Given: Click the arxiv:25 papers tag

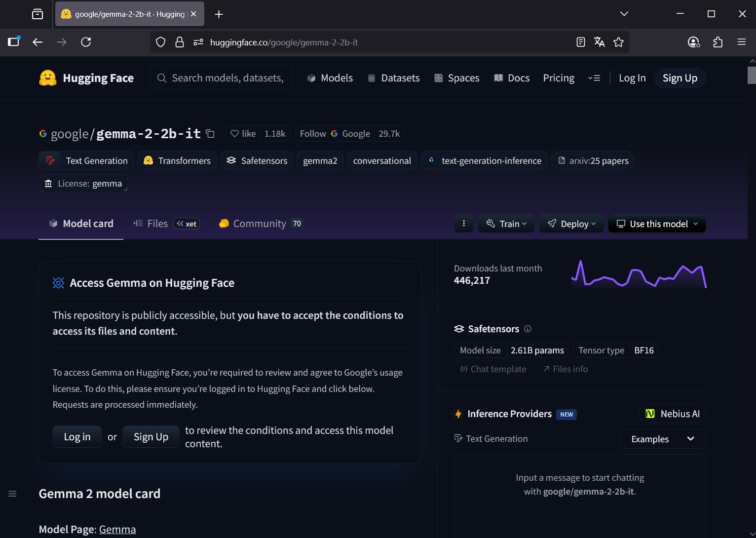Looking at the screenshot, I should tap(593, 160).
